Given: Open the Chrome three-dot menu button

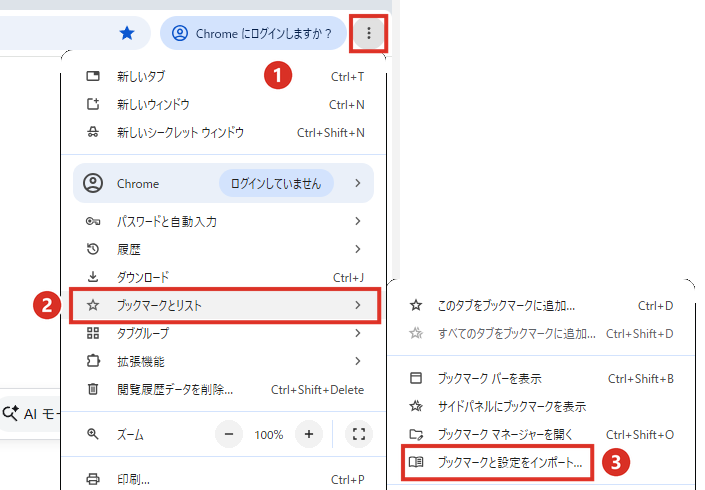Looking at the screenshot, I should pyautogui.click(x=369, y=33).
